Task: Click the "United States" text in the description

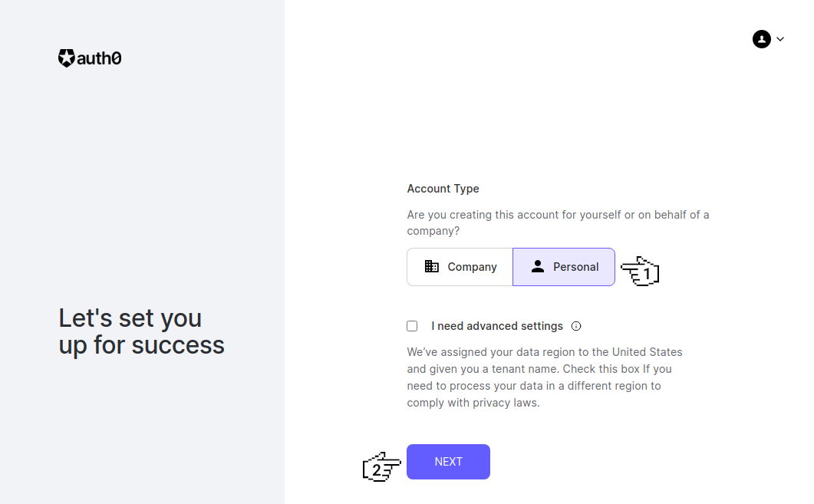Action: 647,352
